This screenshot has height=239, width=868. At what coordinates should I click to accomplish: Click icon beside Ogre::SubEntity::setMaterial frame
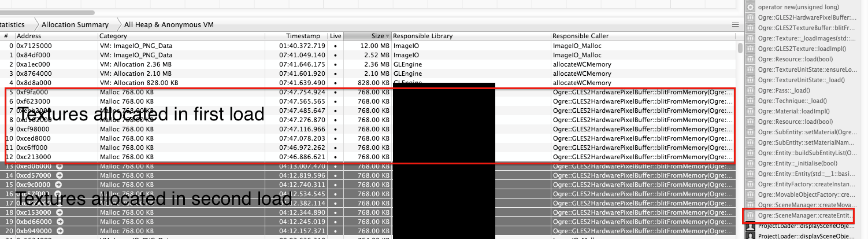click(x=750, y=132)
